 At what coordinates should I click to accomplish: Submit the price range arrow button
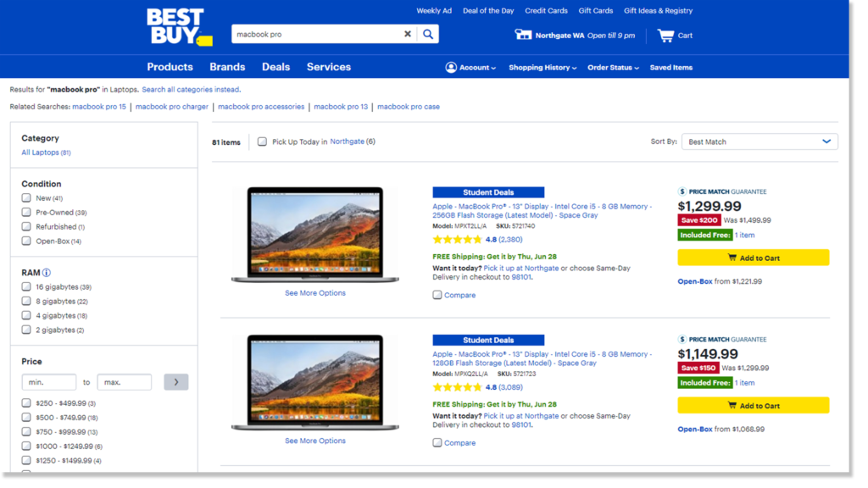click(176, 382)
